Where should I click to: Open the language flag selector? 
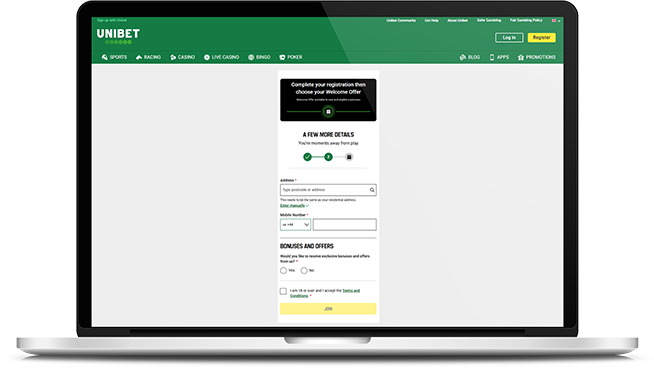tap(556, 20)
